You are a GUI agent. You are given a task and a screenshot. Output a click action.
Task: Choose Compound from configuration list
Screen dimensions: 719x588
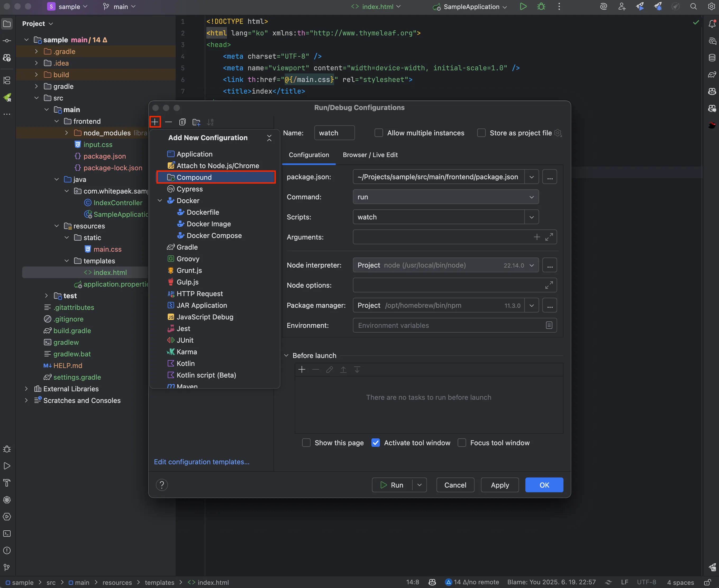pos(216,177)
